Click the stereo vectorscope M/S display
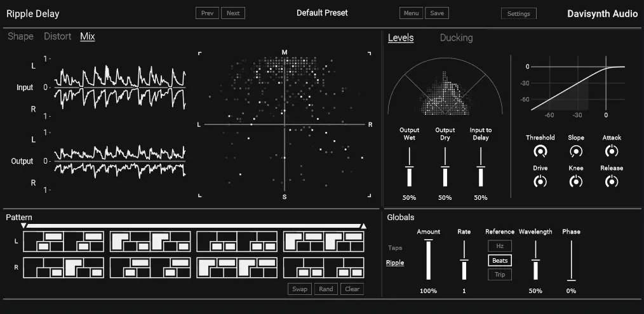 pyautogui.click(x=285, y=124)
